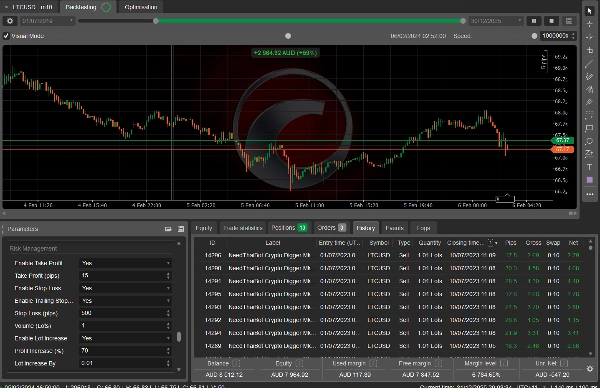Open more drawing tools via three dots
Image resolution: width=600 pixels, height=388 pixels.
pos(589,194)
